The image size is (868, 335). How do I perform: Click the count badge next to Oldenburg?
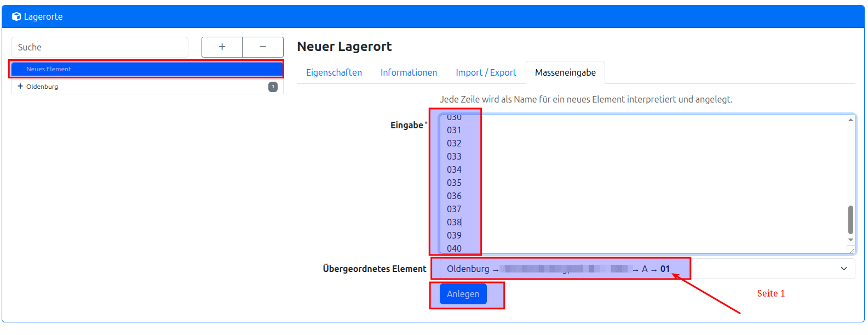[273, 87]
